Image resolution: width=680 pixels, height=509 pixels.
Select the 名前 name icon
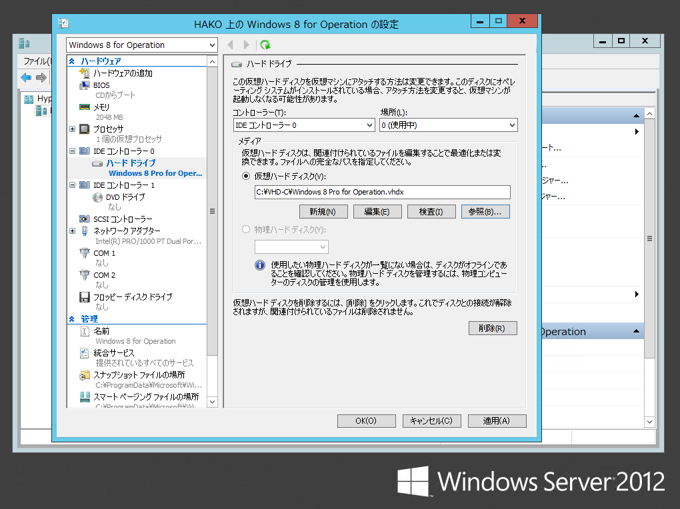(x=85, y=331)
